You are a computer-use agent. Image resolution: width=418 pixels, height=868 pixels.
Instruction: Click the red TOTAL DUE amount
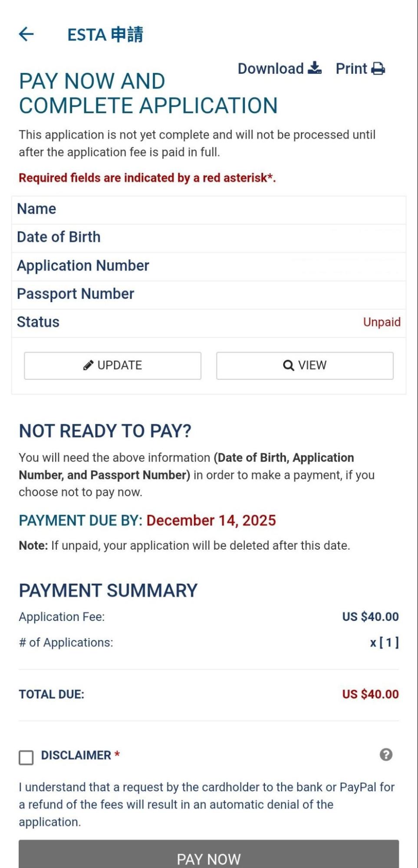click(370, 694)
